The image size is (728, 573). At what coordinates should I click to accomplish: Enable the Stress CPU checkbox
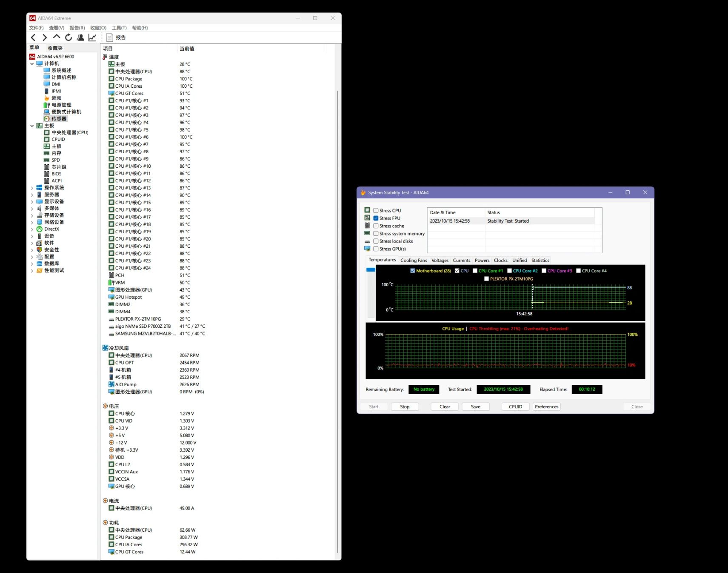(x=376, y=211)
